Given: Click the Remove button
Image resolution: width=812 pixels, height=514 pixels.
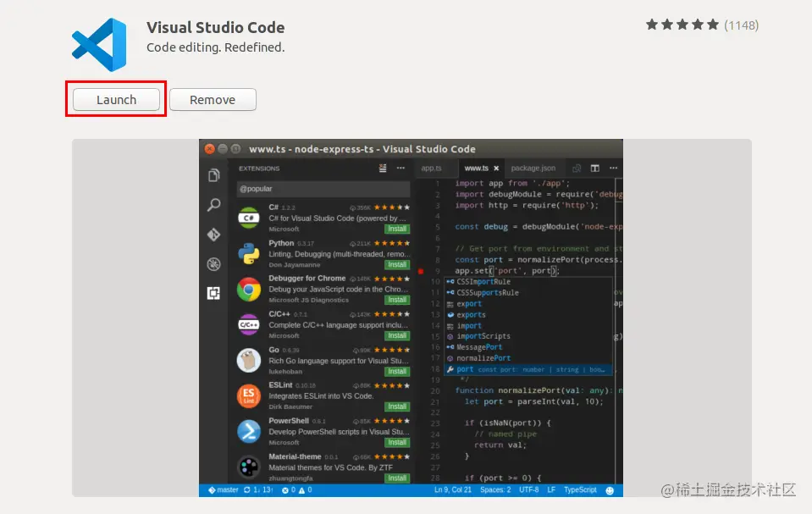Looking at the screenshot, I should tap(213, 99).
